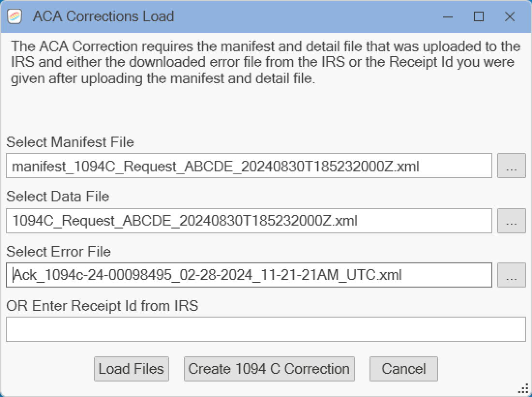Image resolution: width=532 pixels, height=397 pixels.
Task: Click the Select Error File label
Action: (59, 251)
